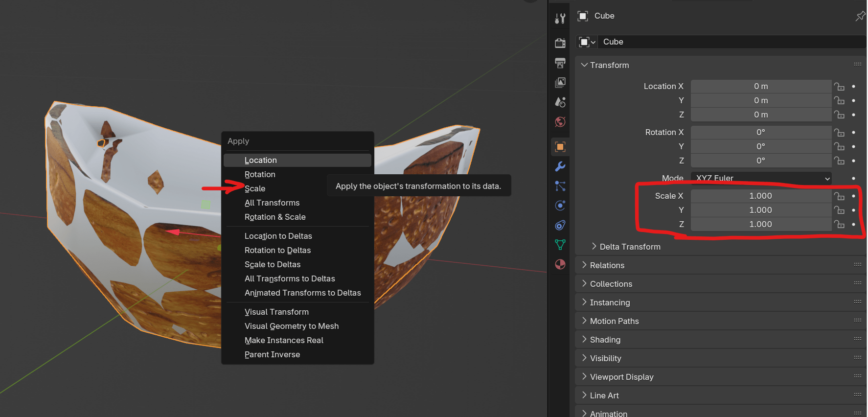The width and height of the screenshot is (868, 417).
Task: Expand the Relations panel
Action: 584,265
